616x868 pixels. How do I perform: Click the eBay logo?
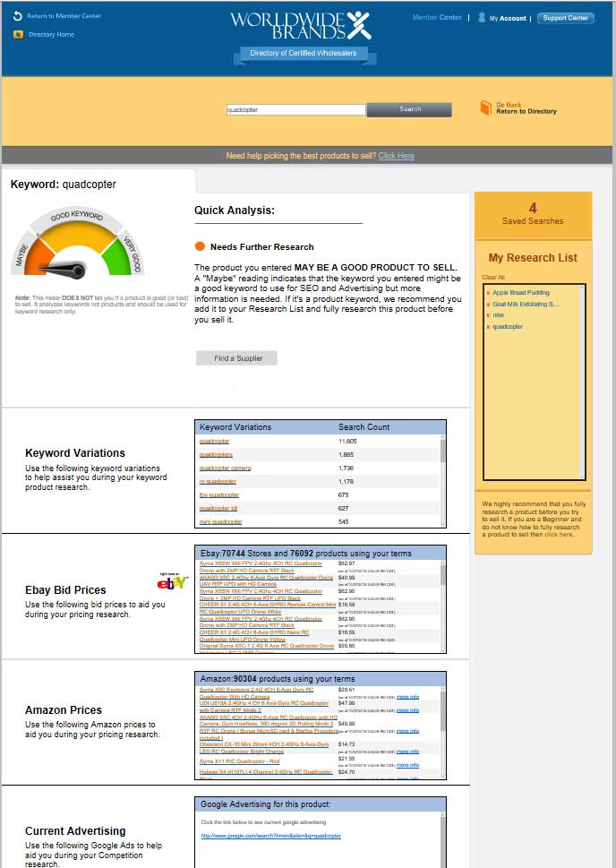point(172,582)
